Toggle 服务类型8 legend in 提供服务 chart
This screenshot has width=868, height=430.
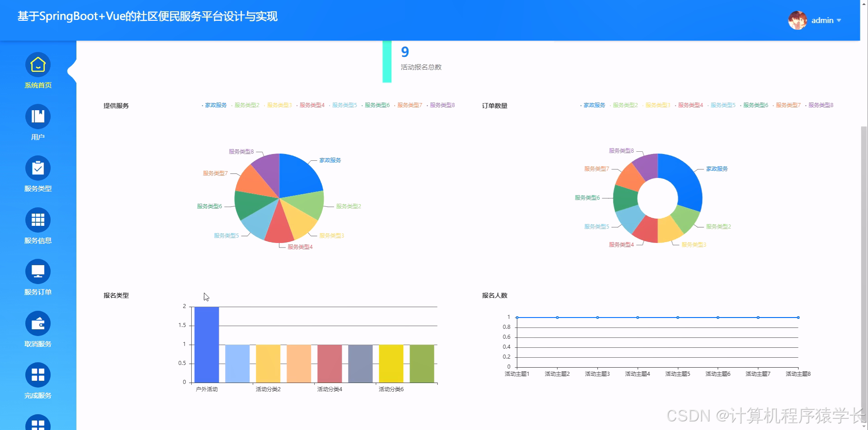click(441, 105)
